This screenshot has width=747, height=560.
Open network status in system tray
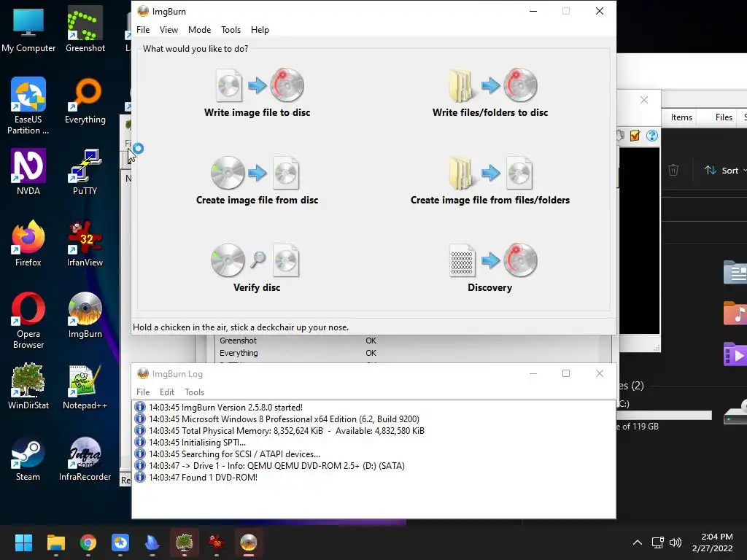(x=658, y=542)
